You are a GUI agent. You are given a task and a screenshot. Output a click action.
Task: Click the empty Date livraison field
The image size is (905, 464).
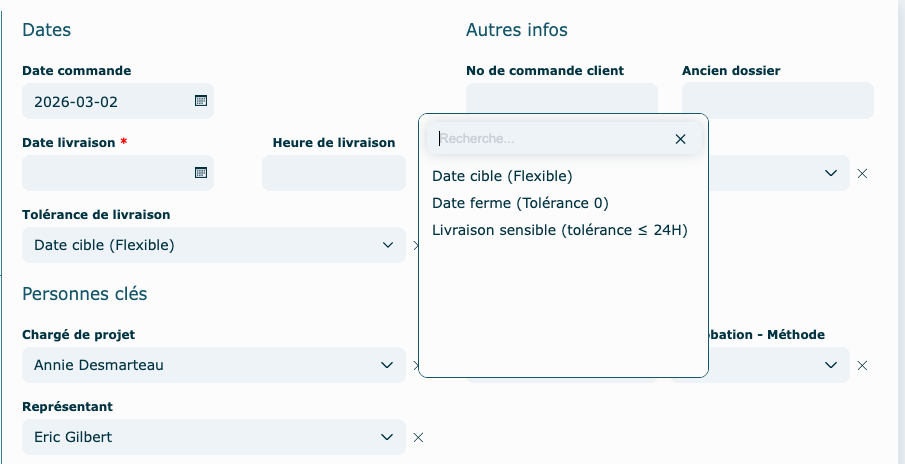105,173
